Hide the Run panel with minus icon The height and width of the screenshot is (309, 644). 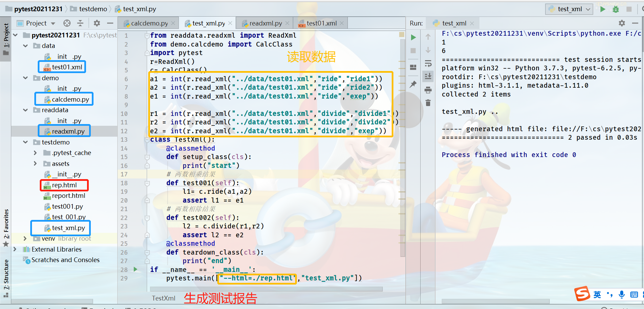point(635,23)
